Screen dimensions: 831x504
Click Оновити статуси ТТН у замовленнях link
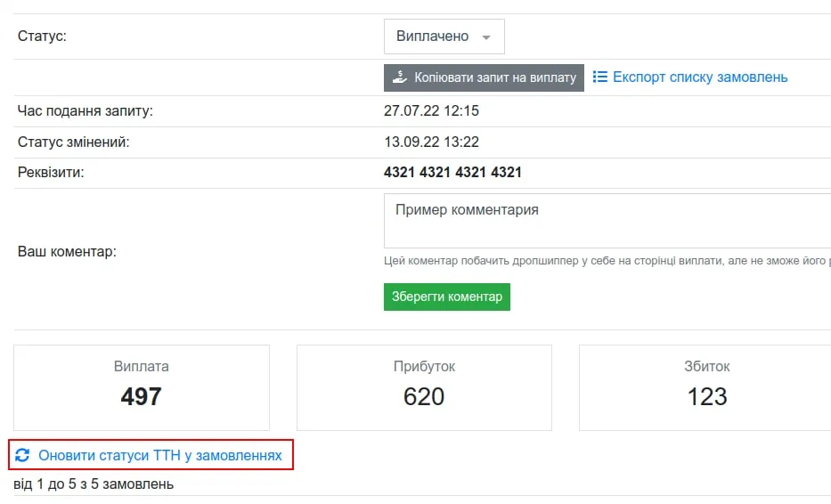point(160,455)
